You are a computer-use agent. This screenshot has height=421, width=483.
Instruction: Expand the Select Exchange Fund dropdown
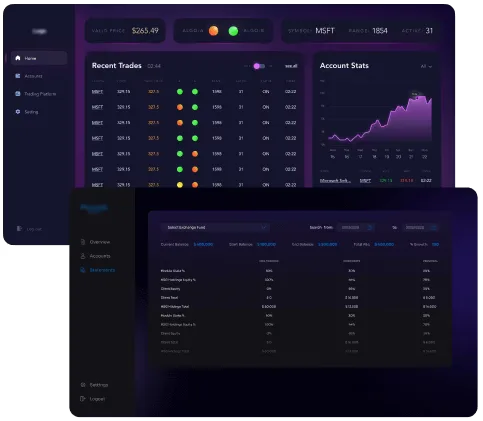click(215, 227)
